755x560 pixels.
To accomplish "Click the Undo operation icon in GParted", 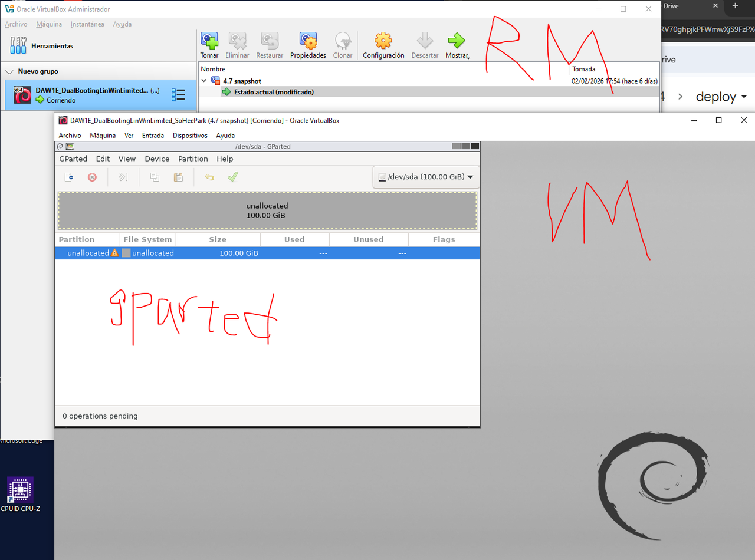I will click(x=209, y=177).
